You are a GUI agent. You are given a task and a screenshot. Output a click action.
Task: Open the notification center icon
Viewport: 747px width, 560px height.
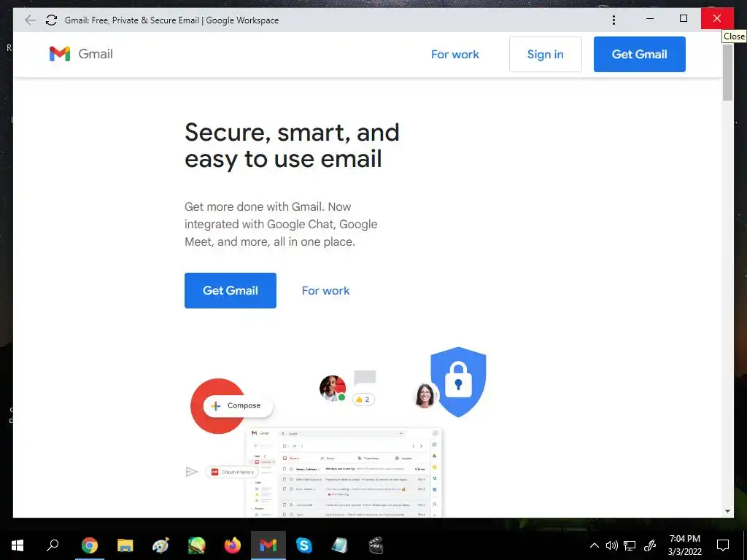723,545
